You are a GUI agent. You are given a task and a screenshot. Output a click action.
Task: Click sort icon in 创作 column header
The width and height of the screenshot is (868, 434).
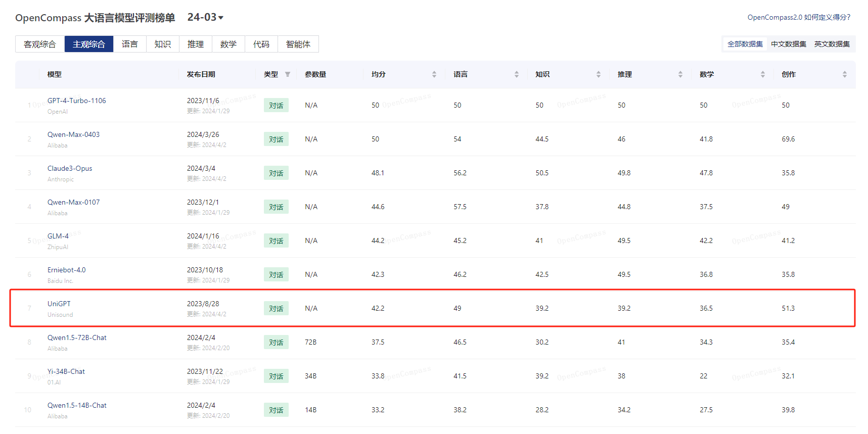844,74
